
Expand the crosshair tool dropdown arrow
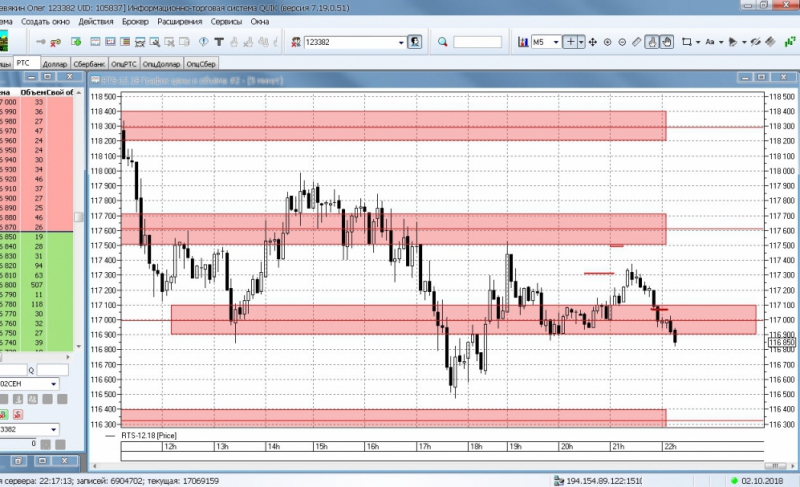[x=581, y=42]
